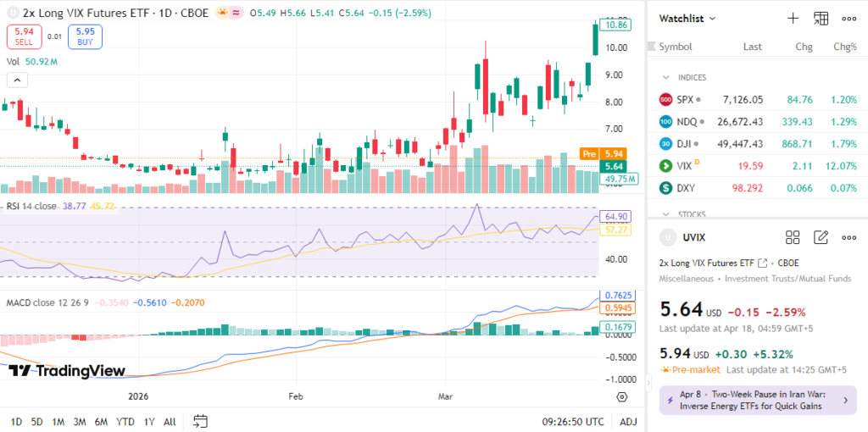Click the pre-market session sun icon
The height and width of the screenshot is (432, 868).
221,13
